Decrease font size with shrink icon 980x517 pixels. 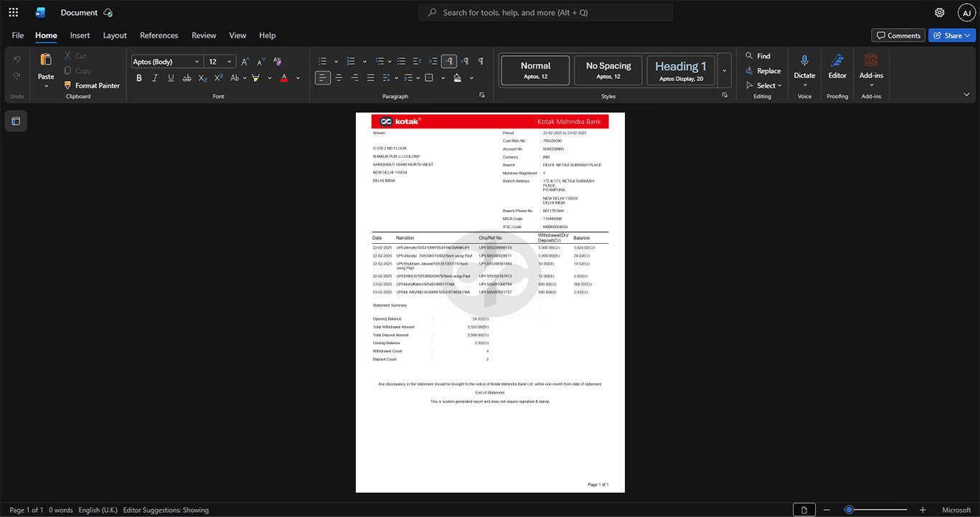[x=261, y=62]
